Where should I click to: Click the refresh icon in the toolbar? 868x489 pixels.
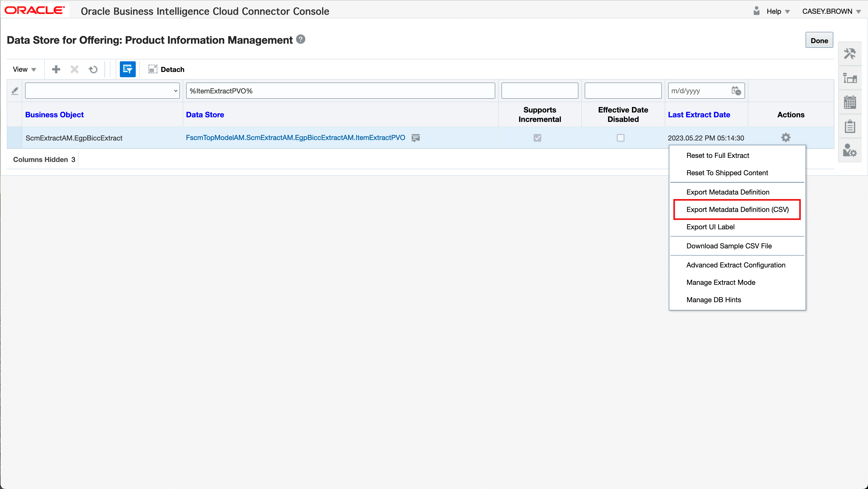click(93, 70)
